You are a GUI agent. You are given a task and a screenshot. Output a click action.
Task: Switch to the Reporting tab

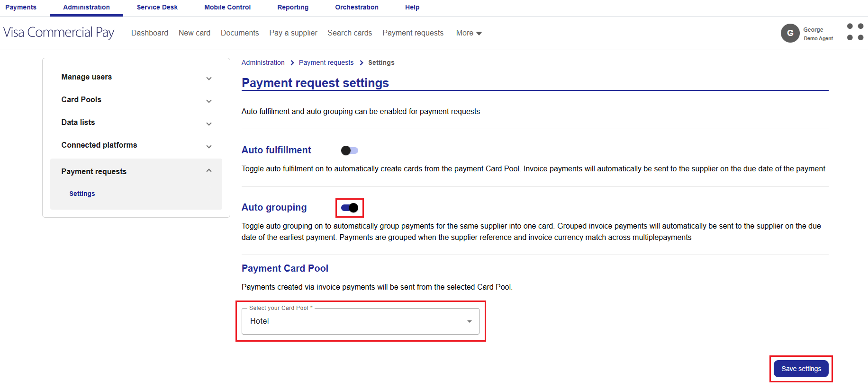(293, 7)
